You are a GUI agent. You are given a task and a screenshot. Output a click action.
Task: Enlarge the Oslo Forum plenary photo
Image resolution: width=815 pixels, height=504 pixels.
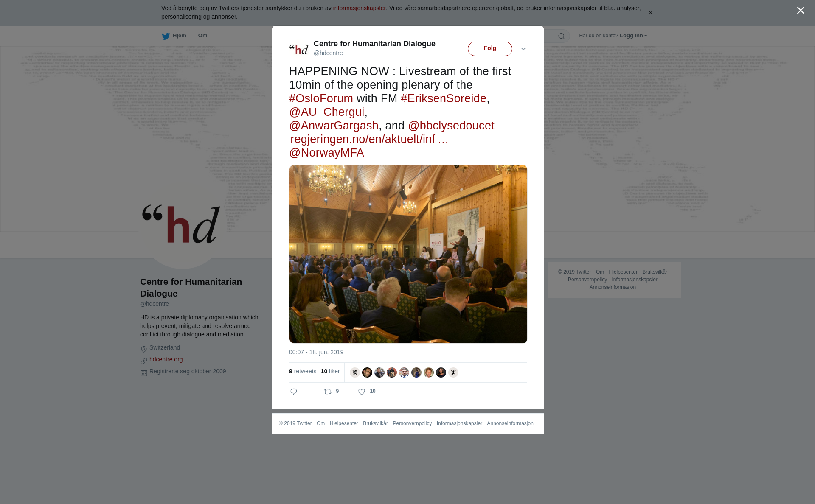pos(408,254)
